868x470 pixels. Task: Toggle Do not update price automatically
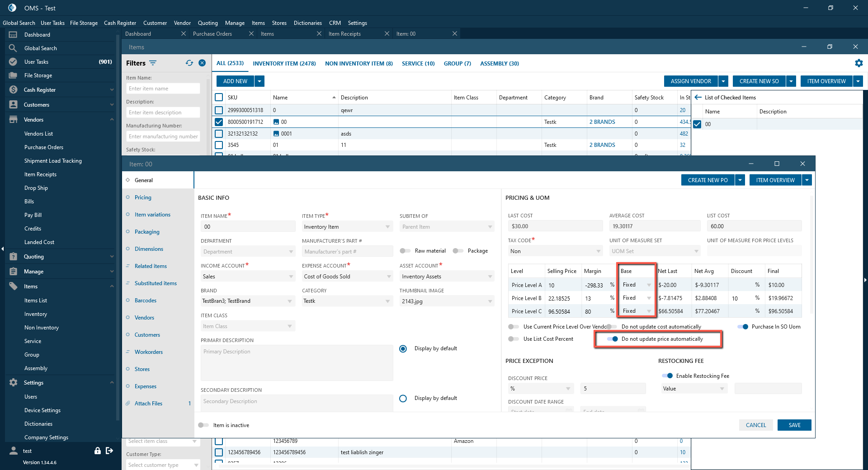(x=613, y=339)
